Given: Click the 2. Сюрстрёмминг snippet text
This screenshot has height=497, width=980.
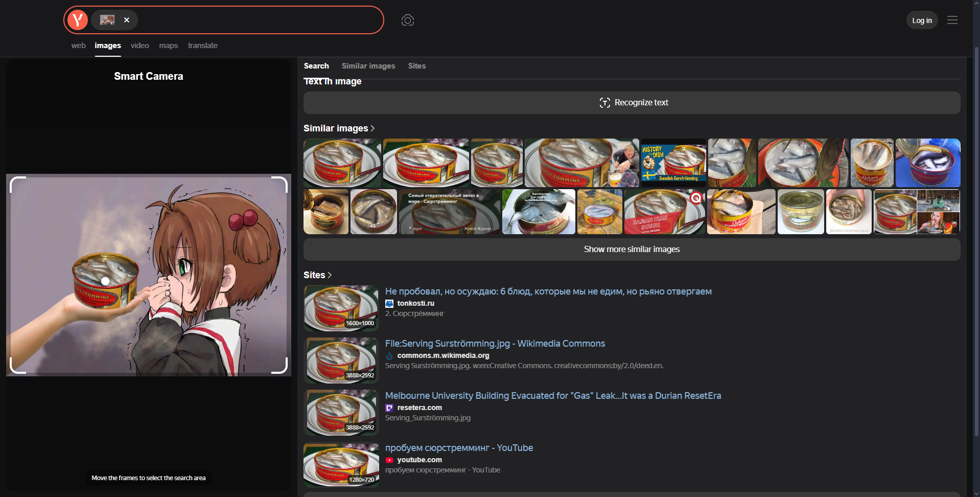Looking at the screenshot, I should point(414,314).
